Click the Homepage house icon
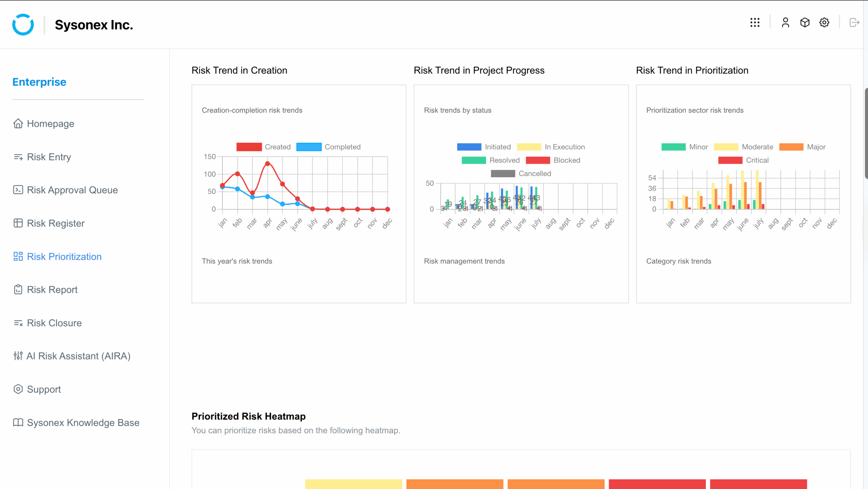 18,124
